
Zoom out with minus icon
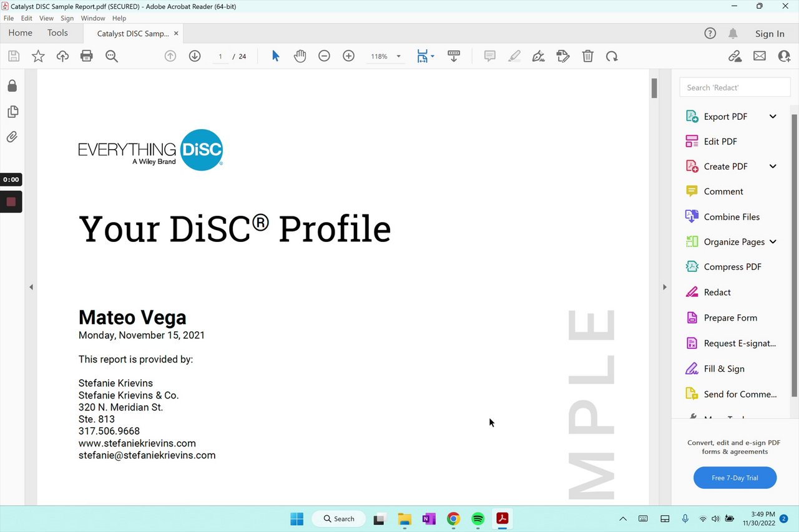[324, 56]
